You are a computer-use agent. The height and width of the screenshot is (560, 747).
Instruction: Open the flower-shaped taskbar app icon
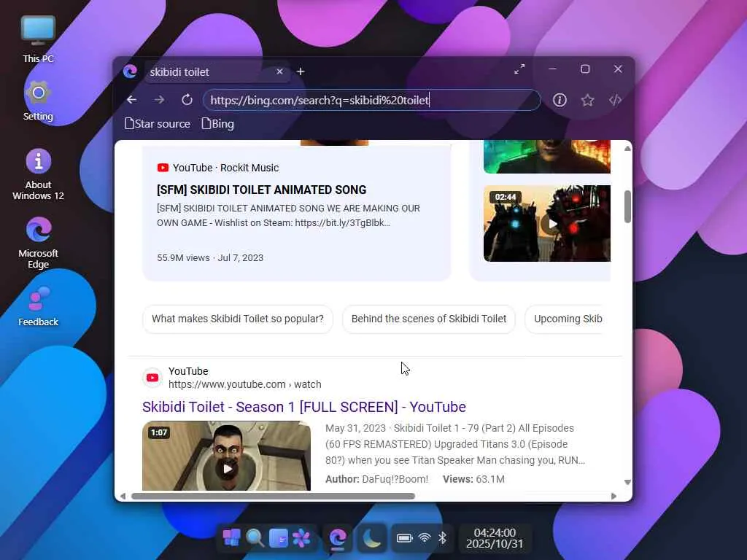click(301, 538)
